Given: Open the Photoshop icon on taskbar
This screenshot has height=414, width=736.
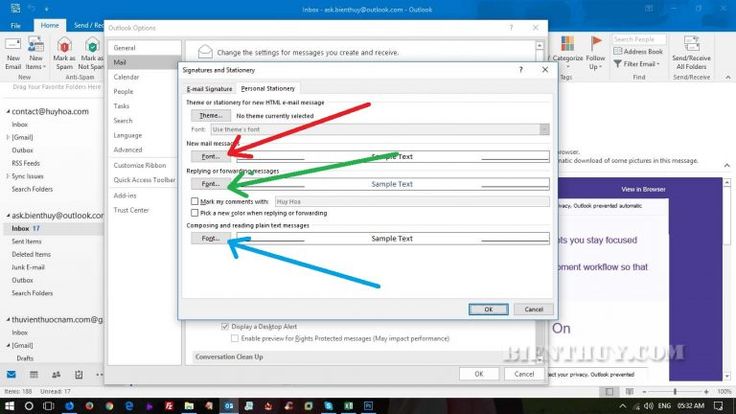Looking at the screenshot, I should [368, 406].
